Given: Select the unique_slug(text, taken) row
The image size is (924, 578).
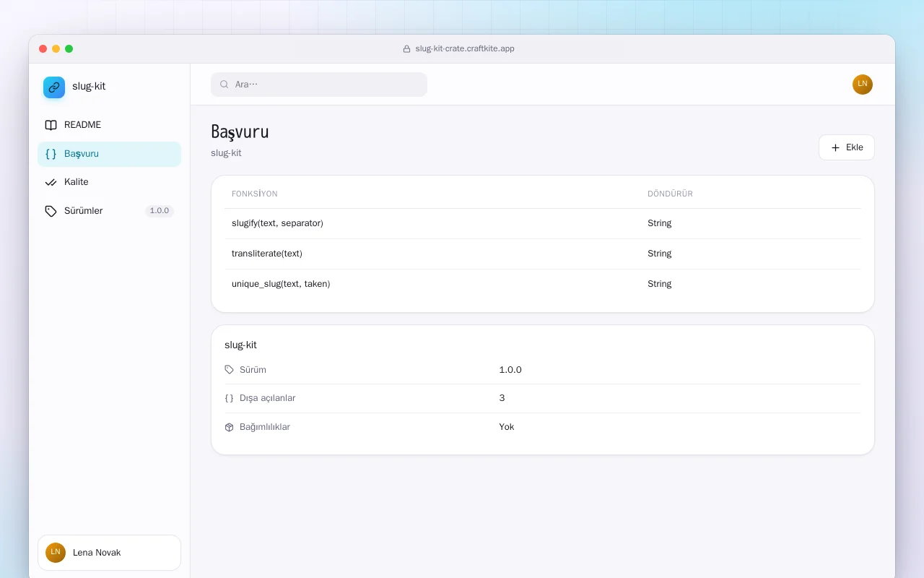Looking at the screenshot, I should (x=543, y=284).
